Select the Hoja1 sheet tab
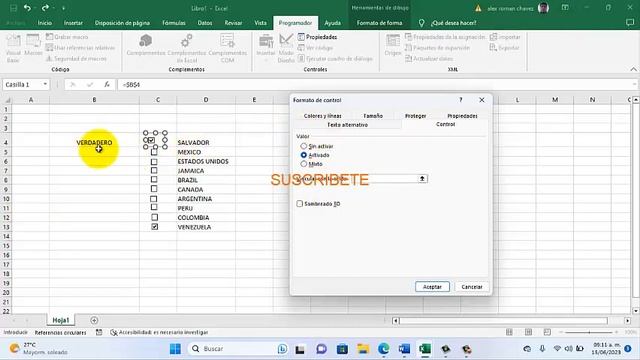The image size is (640, 360). tap(61, 320)
